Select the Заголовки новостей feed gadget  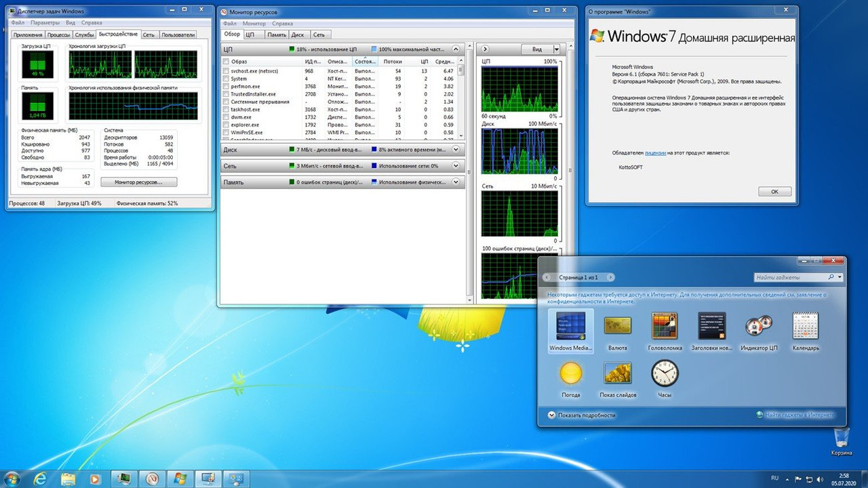pyautogui.click(x=712, y=331)
